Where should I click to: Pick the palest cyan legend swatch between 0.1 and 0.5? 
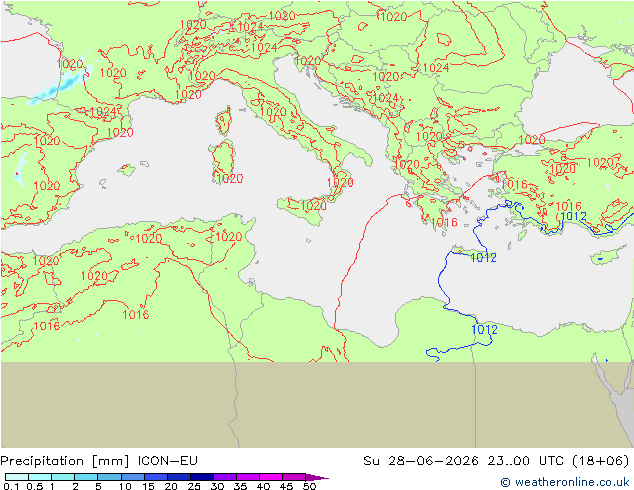17,477
